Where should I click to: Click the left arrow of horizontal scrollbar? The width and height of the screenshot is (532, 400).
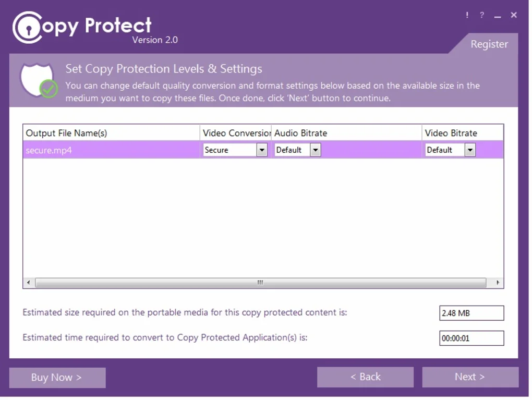tap(29, 283)
